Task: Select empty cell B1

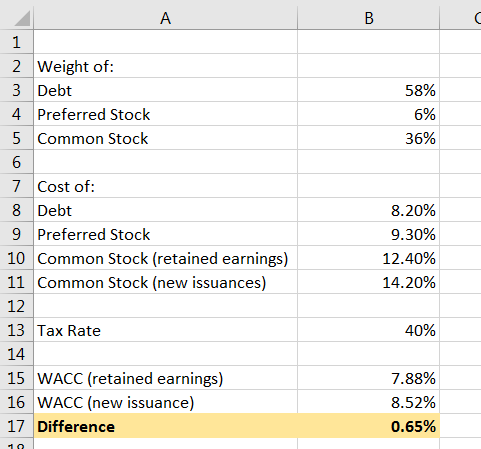Action: click(369, 42)
